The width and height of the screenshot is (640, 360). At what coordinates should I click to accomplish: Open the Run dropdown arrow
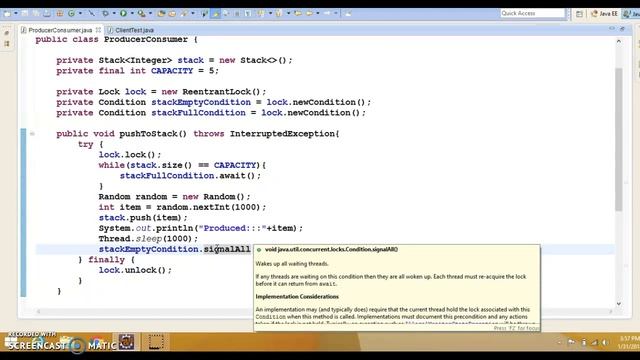point(132,13)
